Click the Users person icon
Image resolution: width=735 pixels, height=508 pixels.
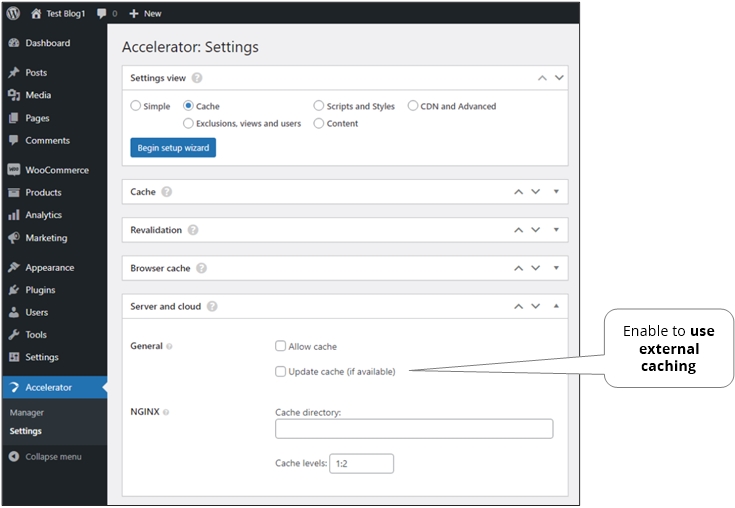click(x=14, y=312)
